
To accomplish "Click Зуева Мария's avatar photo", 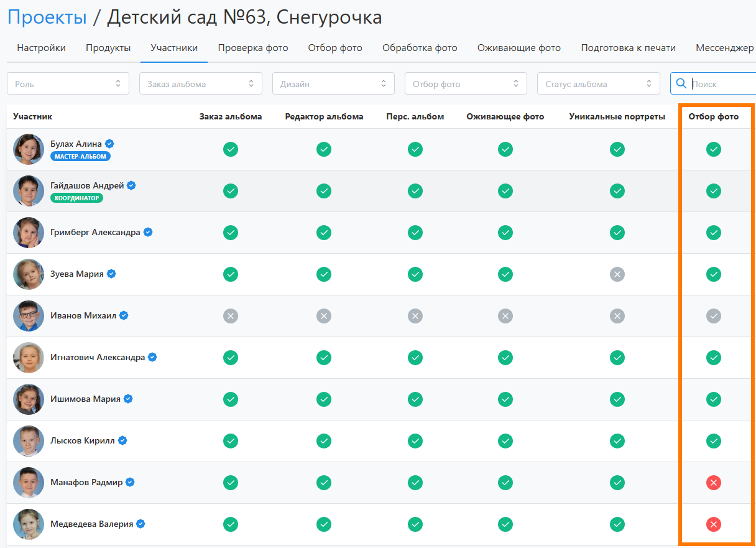I will [29, 274].
